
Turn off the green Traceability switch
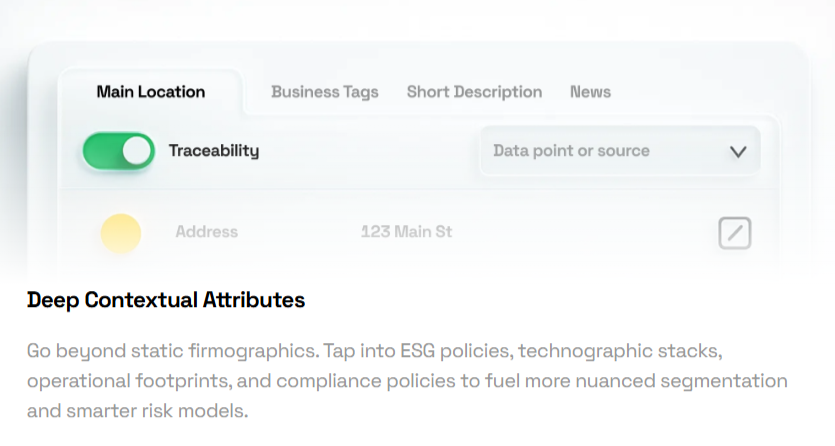(119, 151)
